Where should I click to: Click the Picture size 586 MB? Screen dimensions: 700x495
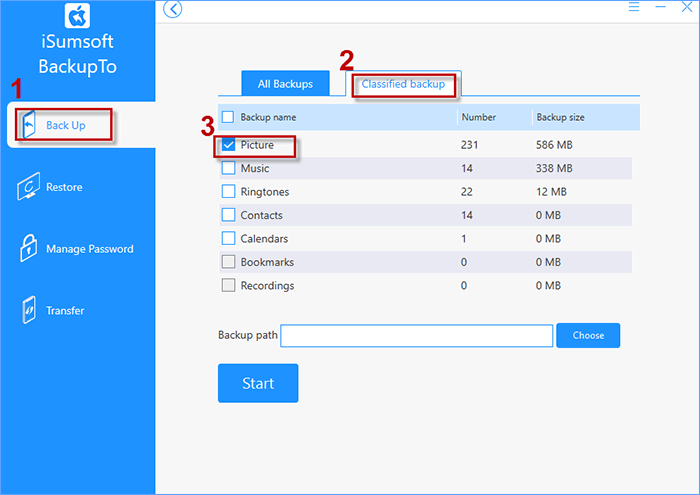click(x=554, y=145)
